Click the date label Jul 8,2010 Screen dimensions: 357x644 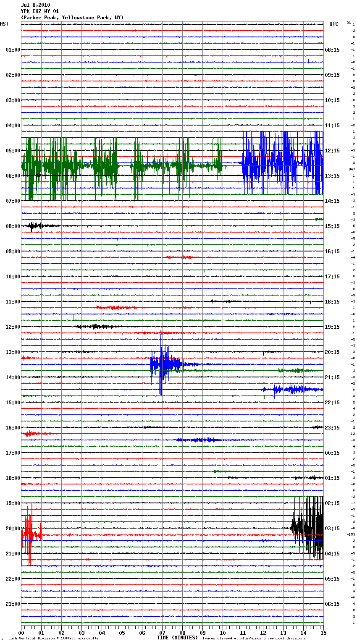click(36, 5)
